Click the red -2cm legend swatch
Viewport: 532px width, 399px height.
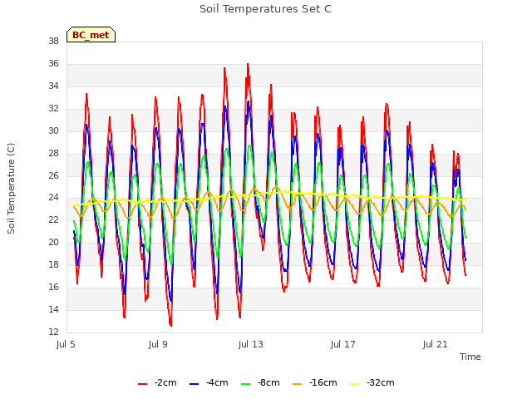click(x=142, y=383)
